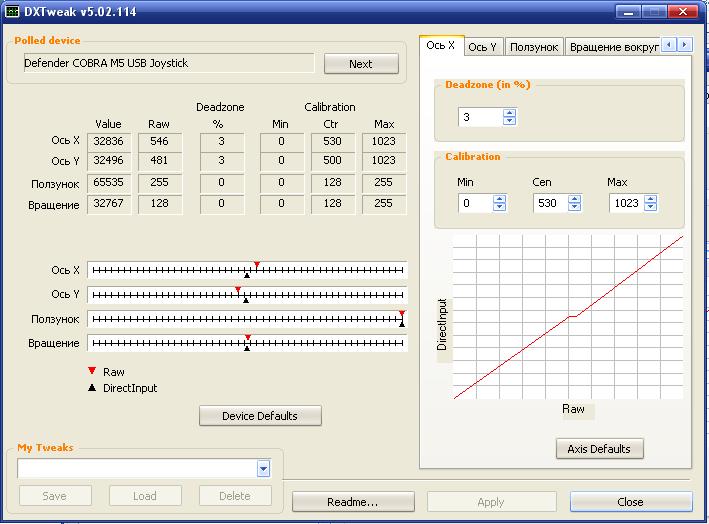709x524 pixels.
Task: Close the DXTweak dialog via Close button
Action: [x=630, y=501]
